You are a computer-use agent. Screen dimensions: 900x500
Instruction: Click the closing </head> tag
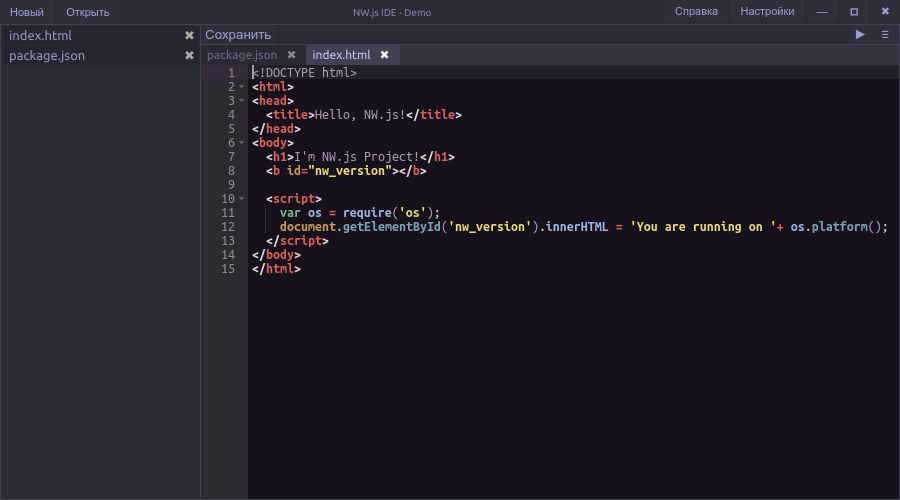(x=276, y=129)
